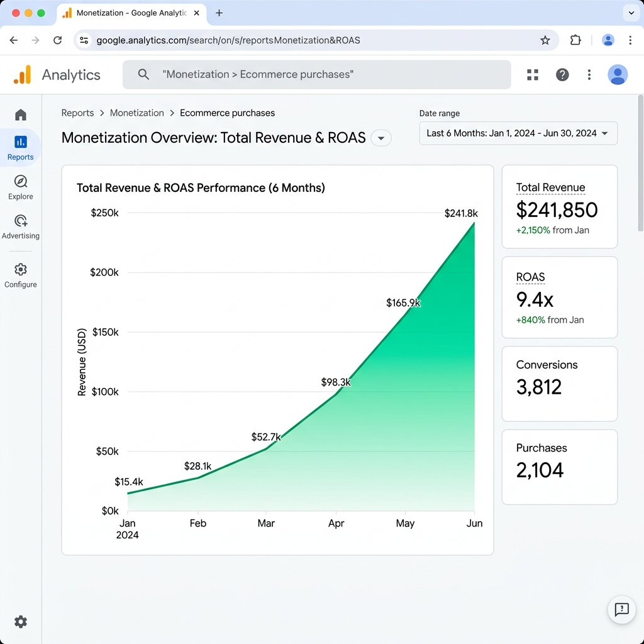Viewport: 644px width, 644px height.
Task: Click the +2,150% from Jan text
Action: click(x=552, y=230)
